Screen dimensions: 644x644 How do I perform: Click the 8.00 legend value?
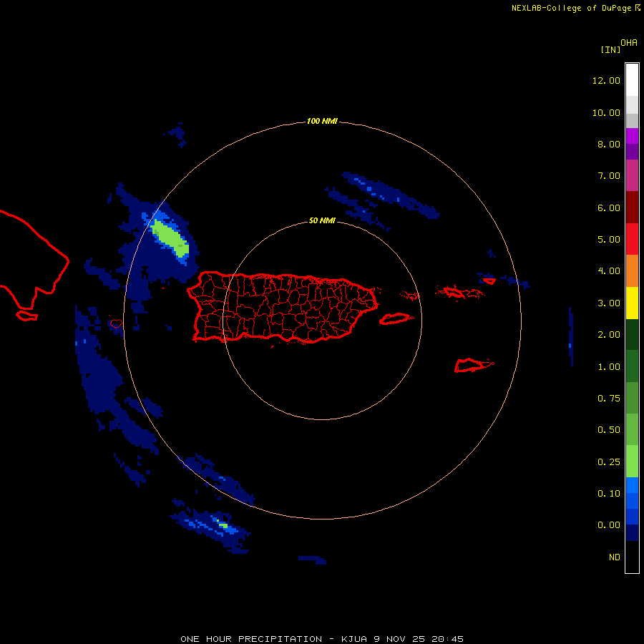tap(608, 144)
